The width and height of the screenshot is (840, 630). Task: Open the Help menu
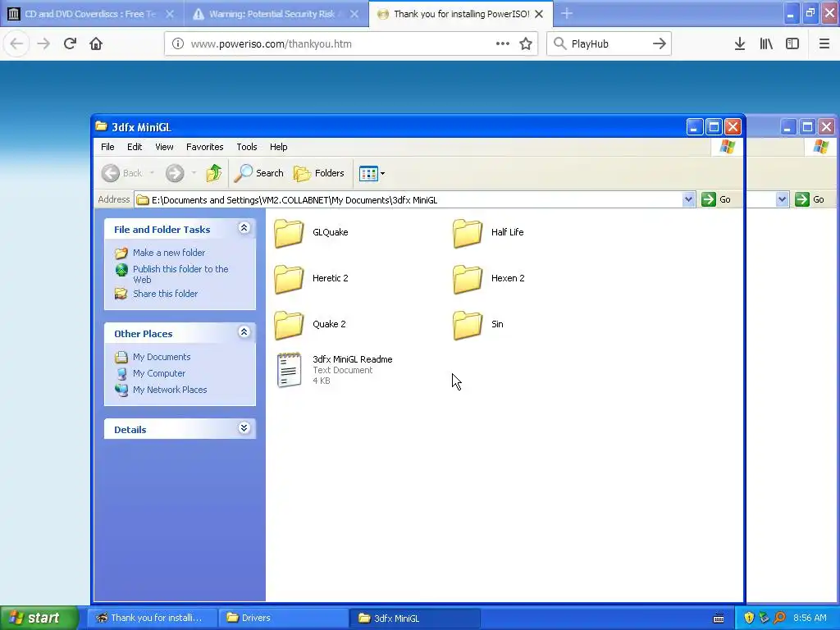pyautogui.click(x=279, y=147)
